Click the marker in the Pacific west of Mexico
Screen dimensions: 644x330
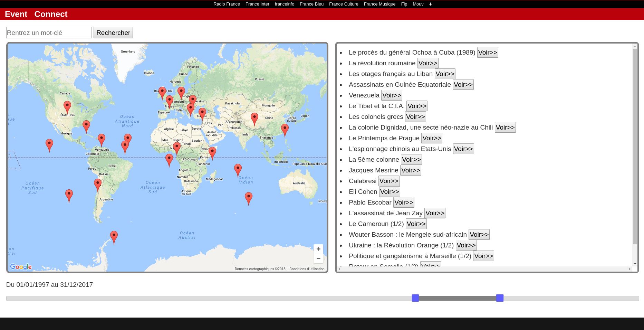point(49,145)
